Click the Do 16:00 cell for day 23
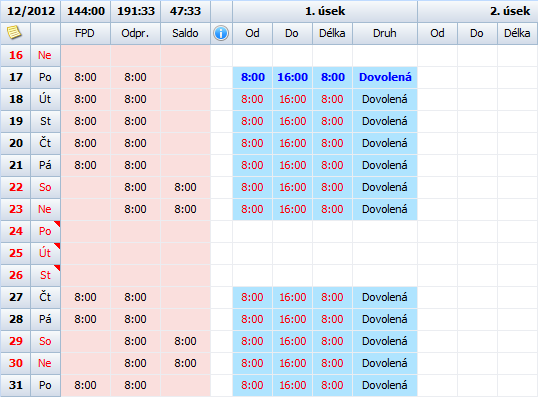Screen dimensions: 538x397 click(x=292, y=209)
